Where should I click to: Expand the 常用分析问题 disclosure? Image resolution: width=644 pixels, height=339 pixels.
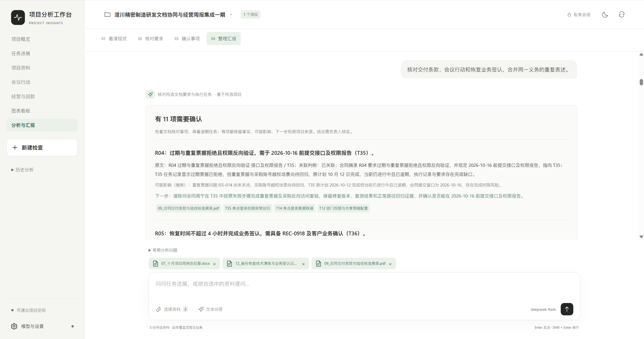coord(163,250)
